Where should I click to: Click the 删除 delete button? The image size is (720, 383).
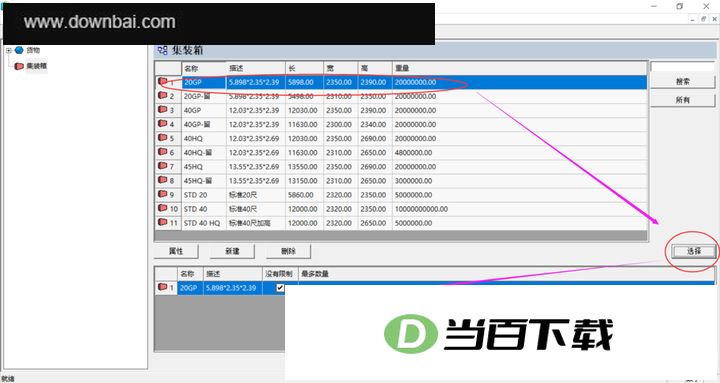click(x=288, y=251)
